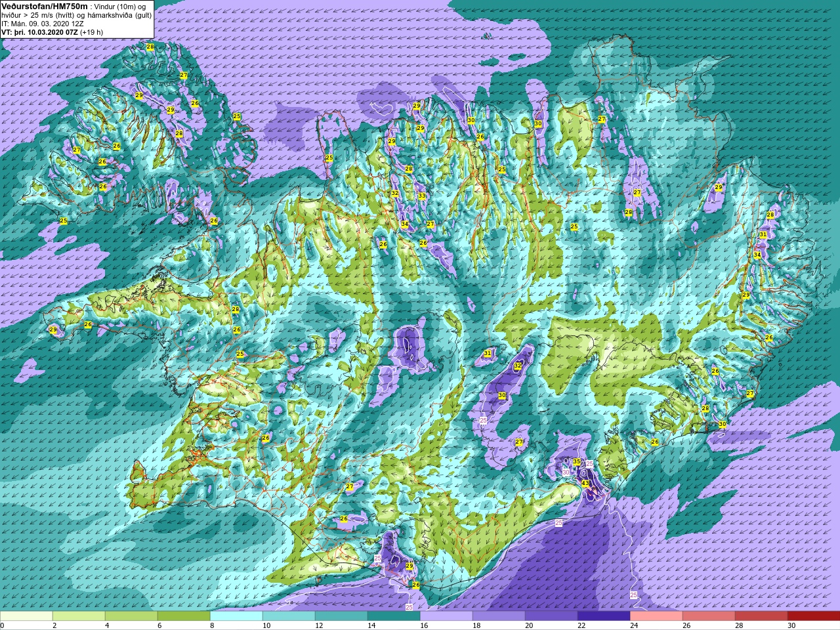Click the 24–26 m/s light pink legend swatch
This screenshot has height=630, width=840.
click(x=656, y=616)
